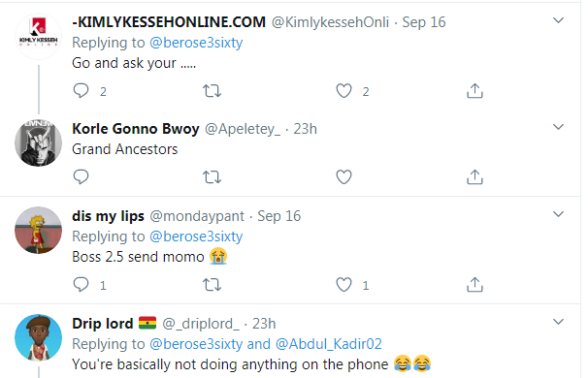Share the "Grand Ancestors" tweet
The width and height of the screenshot is (588, 378).
coord(474,176)
